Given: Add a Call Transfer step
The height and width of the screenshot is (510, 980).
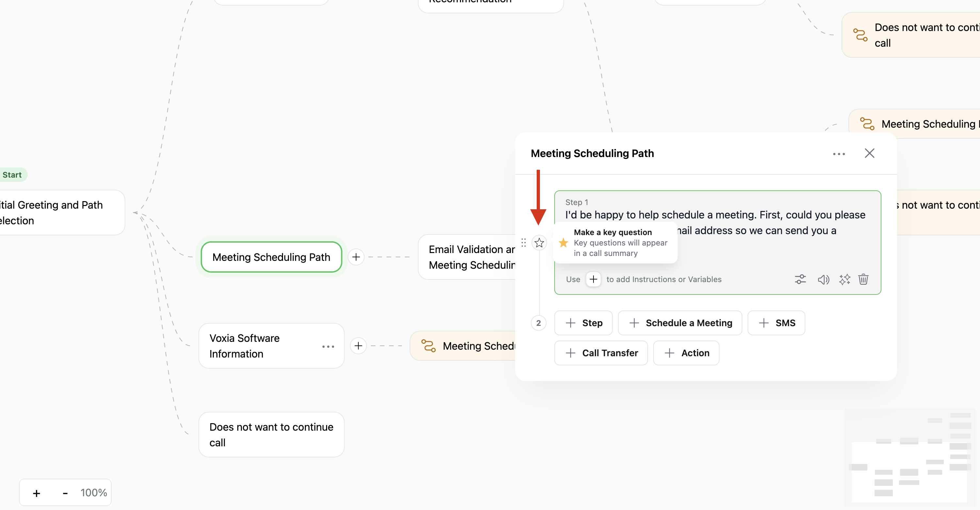Looking at the screenshot, I should coord(601,353).
